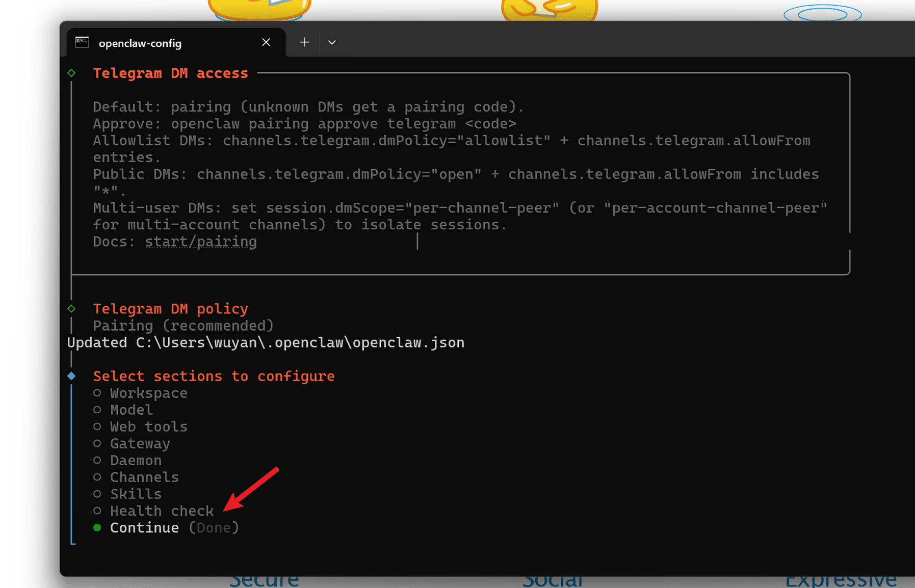
Task: Click the Pairing (recommended) policy text
Action: click(x=183, y=326)
